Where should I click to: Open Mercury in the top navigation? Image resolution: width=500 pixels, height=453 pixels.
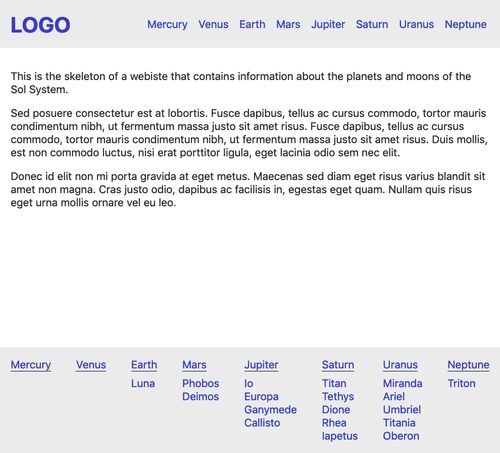coord(167,24)
